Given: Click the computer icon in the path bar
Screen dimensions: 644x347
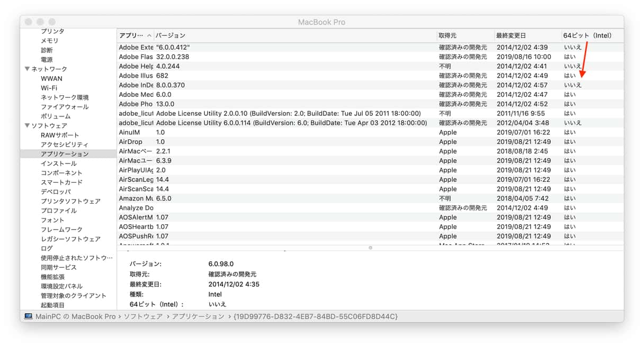Looking at the screenshot, I should pos(29,316).
